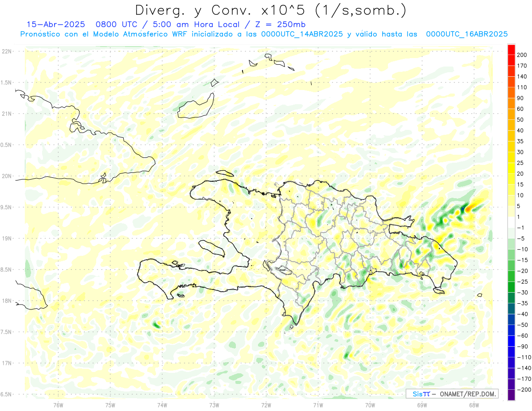Click the colorbar value '25'
Image resolution: width=532 pixels, height=411 pixels.
[520, 163]
